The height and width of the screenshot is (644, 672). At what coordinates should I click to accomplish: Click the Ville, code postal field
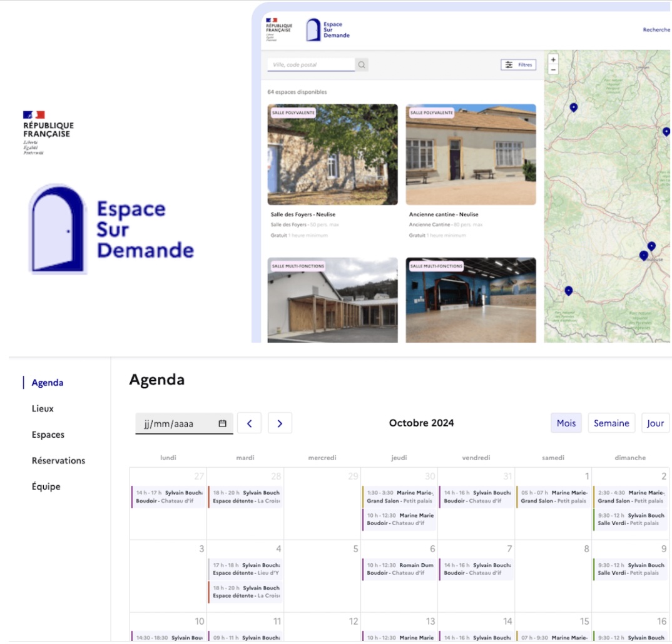311,64
